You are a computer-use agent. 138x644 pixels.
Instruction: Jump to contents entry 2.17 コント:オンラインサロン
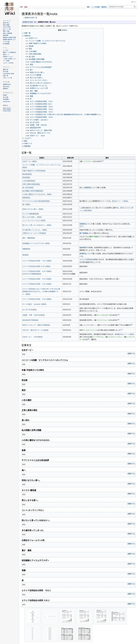click(39, 80)
